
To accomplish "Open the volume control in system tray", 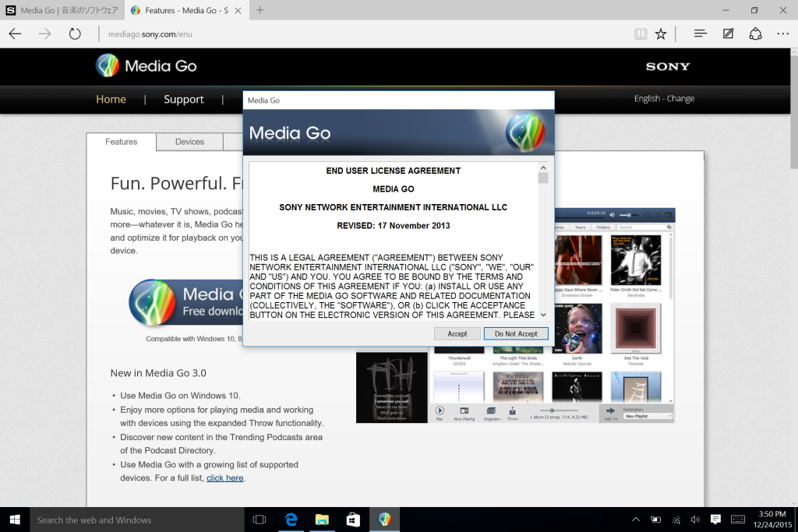I will pos(695,520).
